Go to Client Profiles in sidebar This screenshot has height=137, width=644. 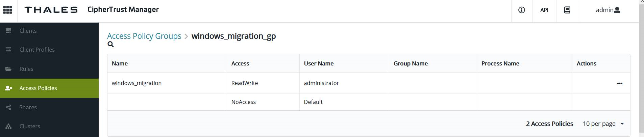pyautogui.click(x=37, y=50)
